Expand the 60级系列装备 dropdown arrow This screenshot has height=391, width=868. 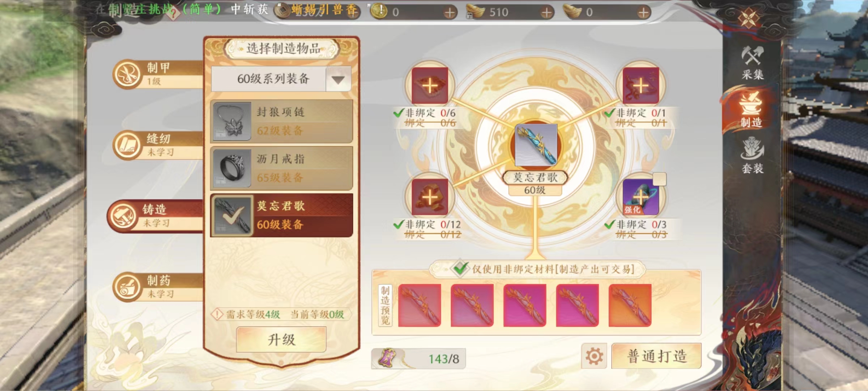point(338,79)
